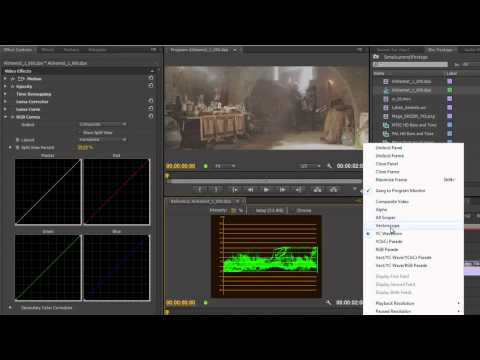This screenshot has width=480, height=360.
Task: Open the Effect Controls panel menu
Action: point(153,50)
